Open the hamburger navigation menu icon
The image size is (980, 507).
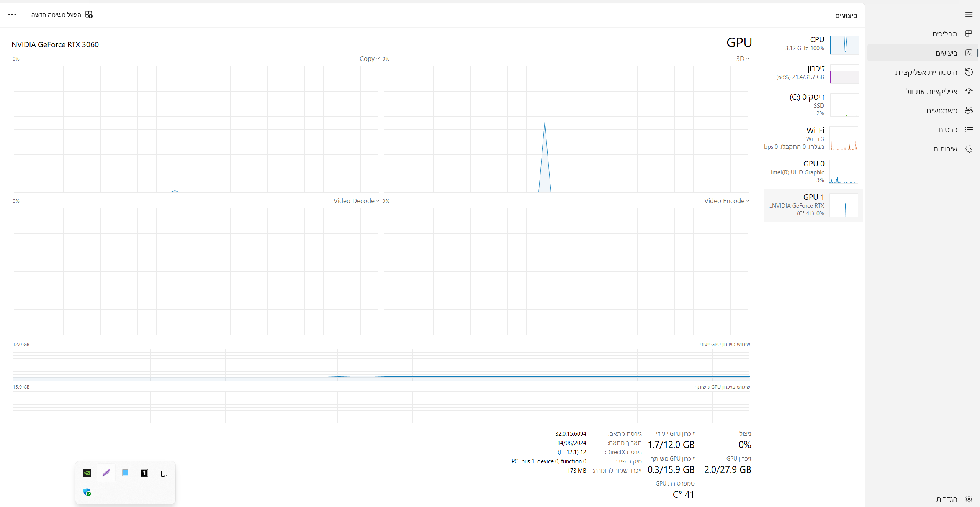969,15
